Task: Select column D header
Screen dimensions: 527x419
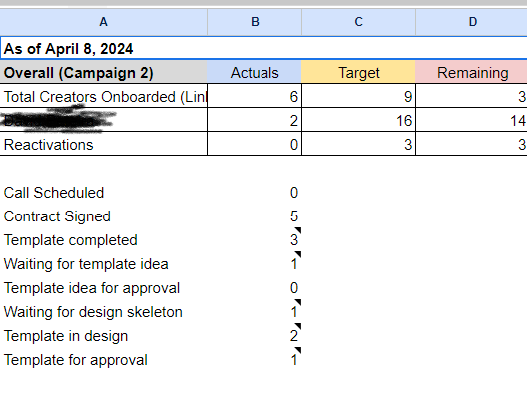Action: (472, 22)
